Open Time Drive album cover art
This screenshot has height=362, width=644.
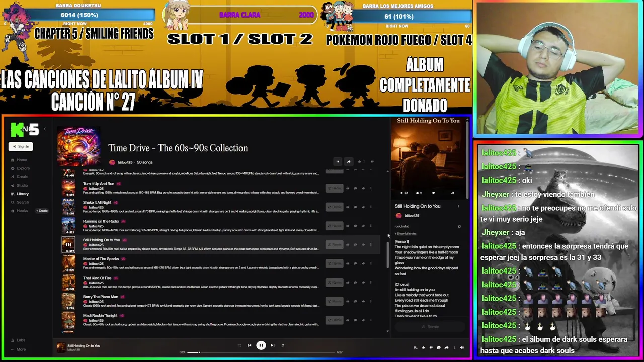tap(78, 146)
